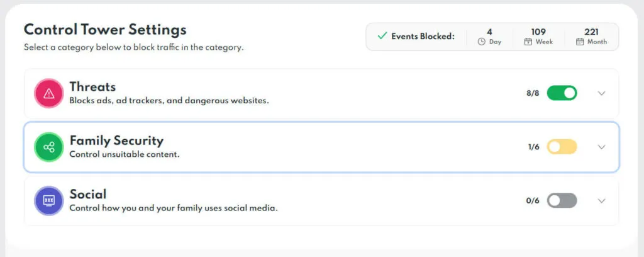Click the 109 weekly blocked events count
Screen dimensions: 644x257
coord(539,31)
